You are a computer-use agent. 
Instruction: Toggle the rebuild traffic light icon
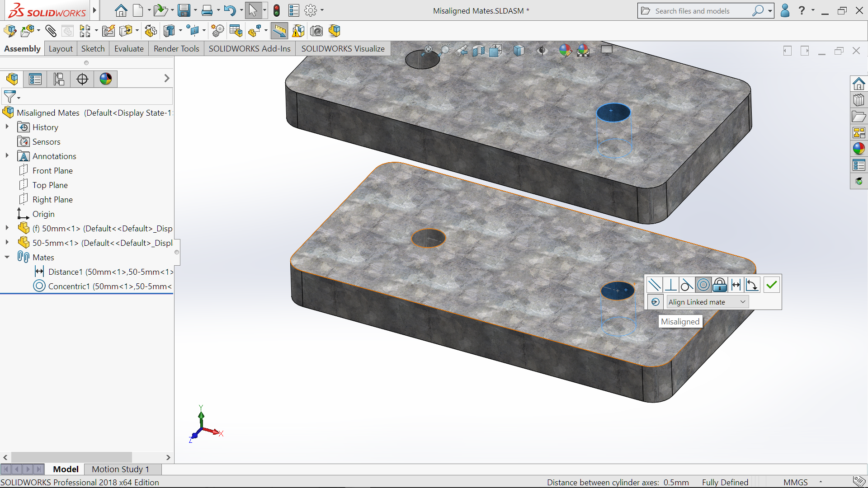tap(277, 10)
